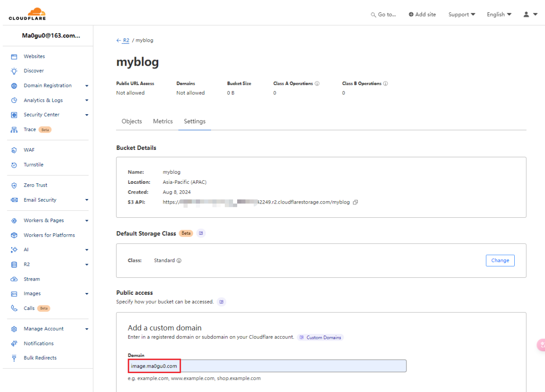
Task: Click the Class B Operations info icon
Action: pos(385,83)
